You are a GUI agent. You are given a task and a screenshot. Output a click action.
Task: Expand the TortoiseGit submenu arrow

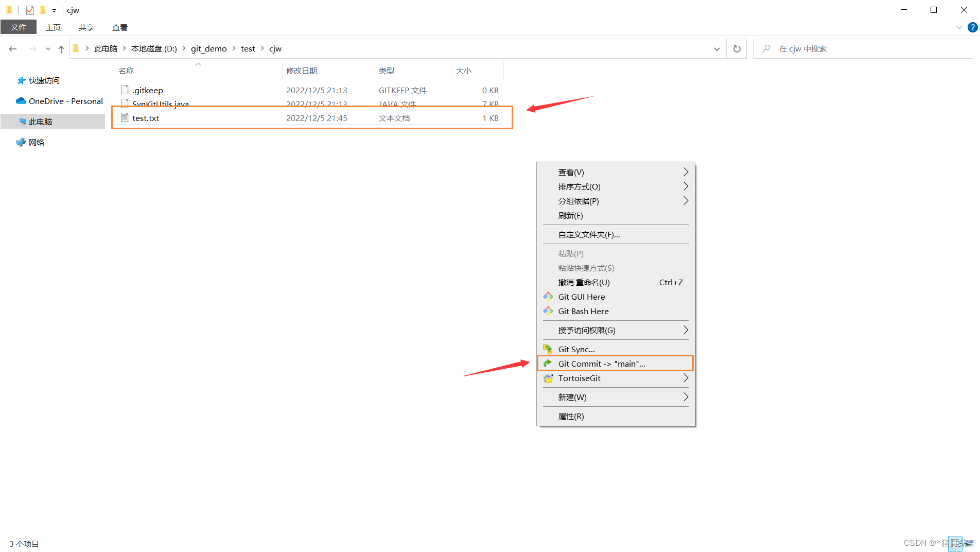click(x=685, y=378)
